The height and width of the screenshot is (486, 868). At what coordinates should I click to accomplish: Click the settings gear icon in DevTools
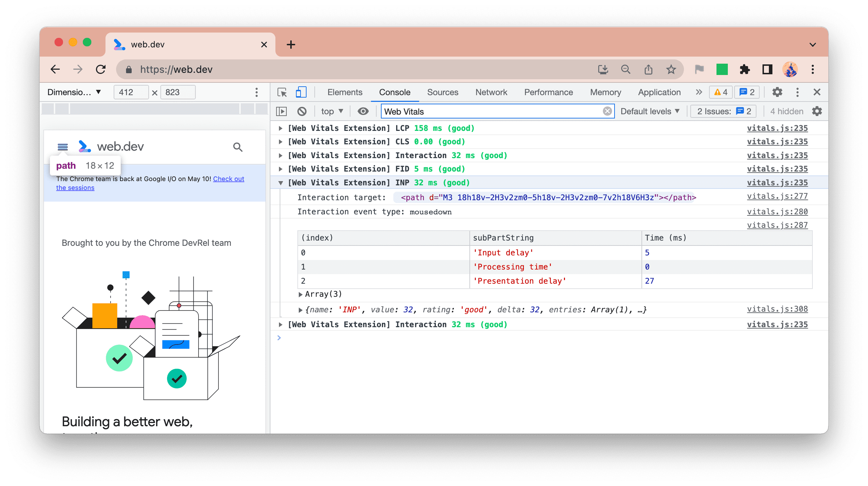pos(777,92)
